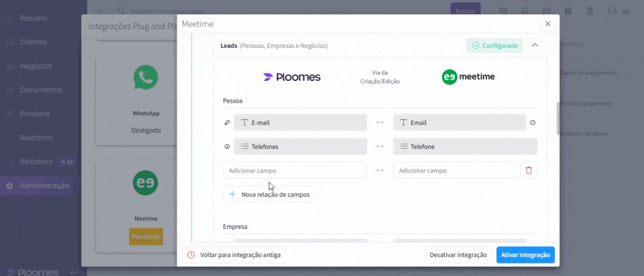The width and height of the screenshot is (644, 276).
Task: Click sync arrows between Telefones fields
Action: point(380,147)
